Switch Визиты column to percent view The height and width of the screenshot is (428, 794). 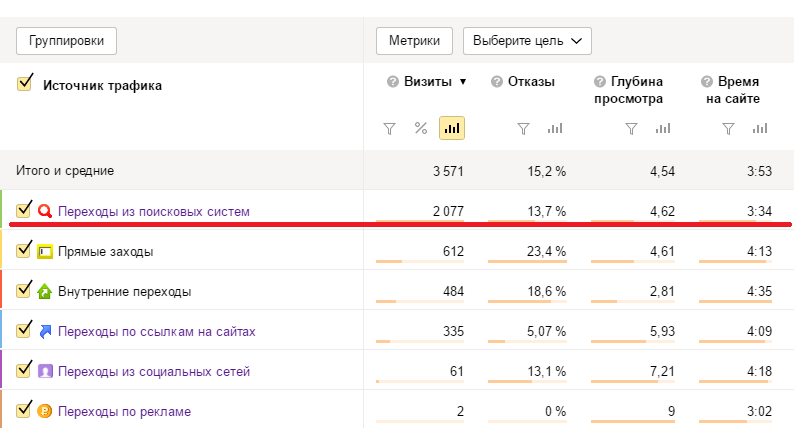420,128
